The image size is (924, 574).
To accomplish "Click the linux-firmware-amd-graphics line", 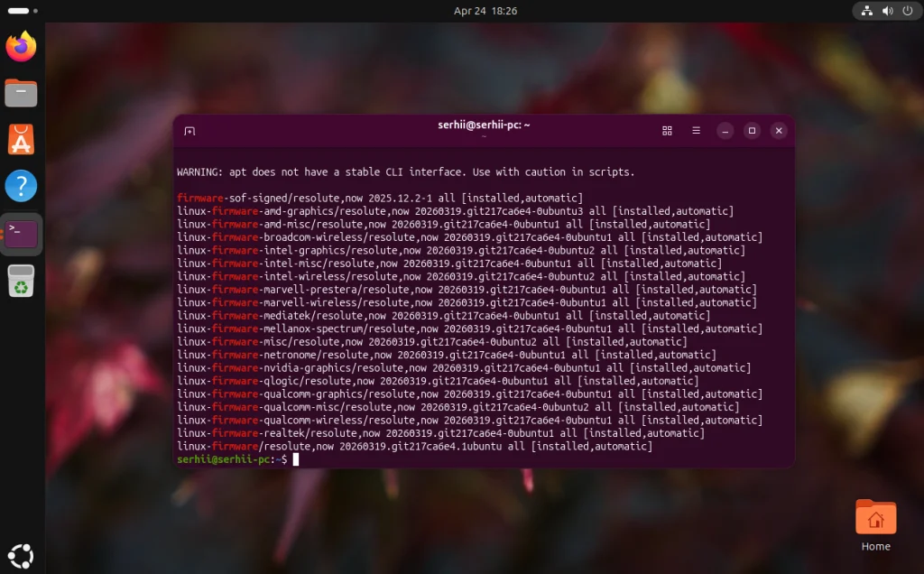I will click(455, 211).
